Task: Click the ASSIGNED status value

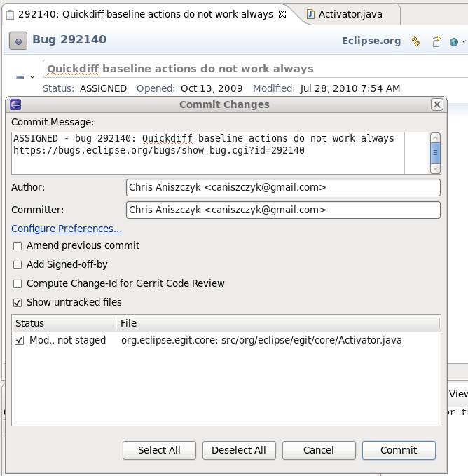Action: point(103,88)
